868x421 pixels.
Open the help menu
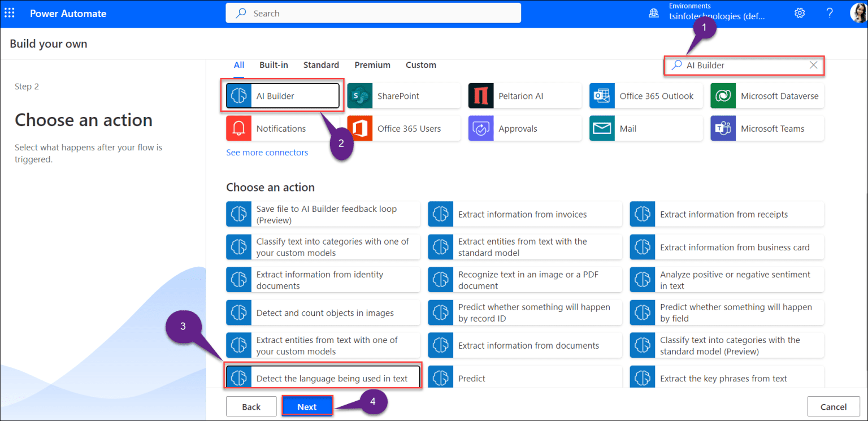tap(830, 12)
